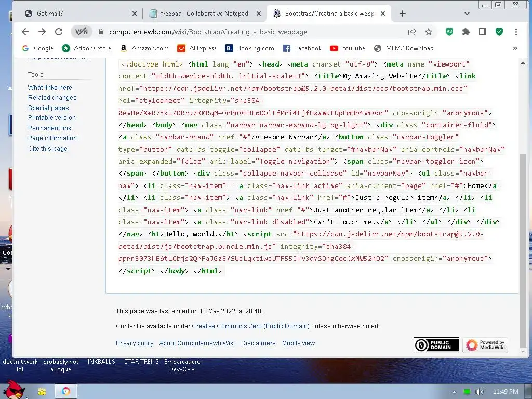This screenshot has height=399, width=532.
Task: Show hidden bookmarks with double chevron
Action: coord(515,48)
